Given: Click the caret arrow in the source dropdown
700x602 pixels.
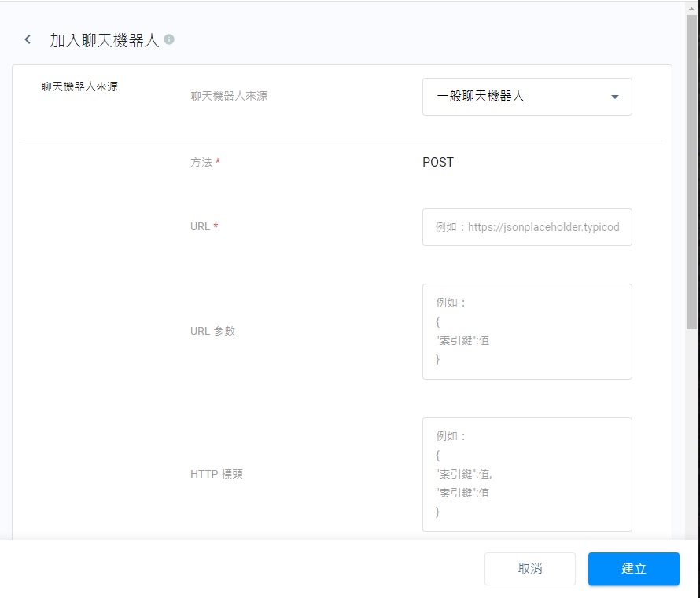Looking at the screenshot, I should [x=615, y=97].
